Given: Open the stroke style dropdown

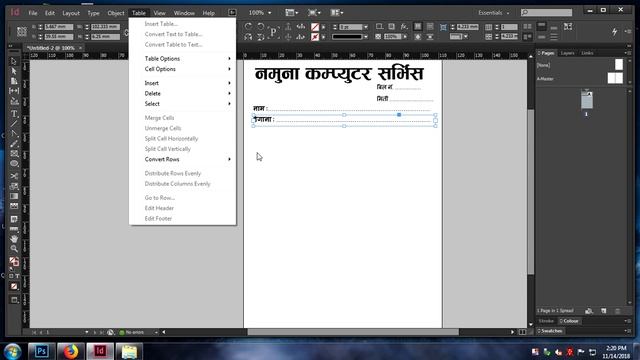Looking at the screenshot, I should coord(366,37).
